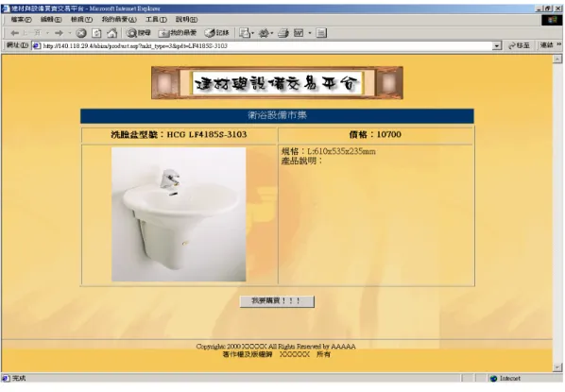Minimize the Internet Explorer window

(x=539, y=9)
